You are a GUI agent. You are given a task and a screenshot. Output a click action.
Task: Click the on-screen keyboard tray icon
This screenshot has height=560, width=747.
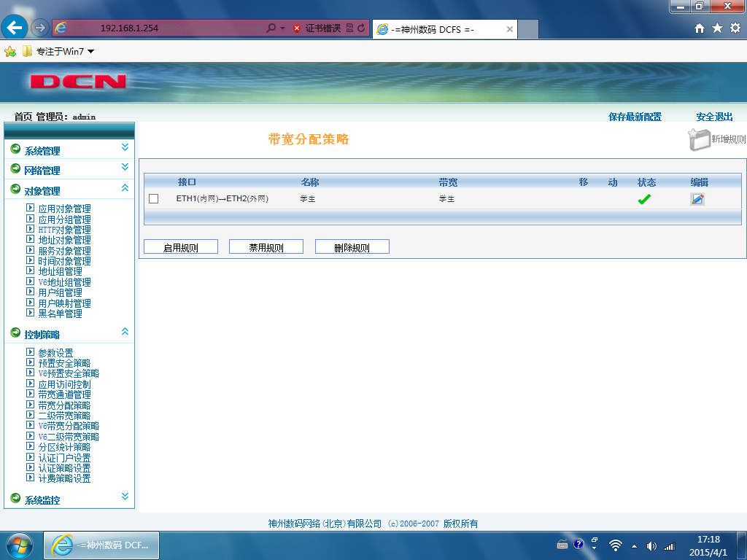click(562, 545)
